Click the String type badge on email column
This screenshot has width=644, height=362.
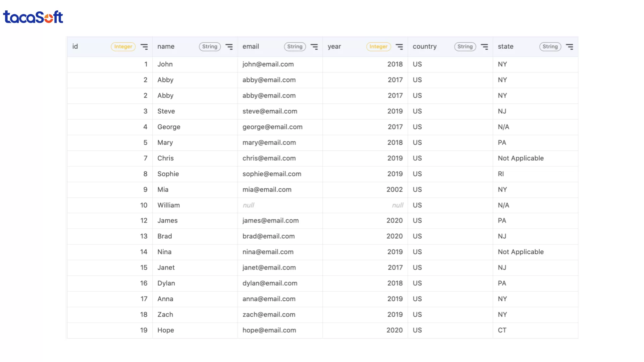click(295, 47)
